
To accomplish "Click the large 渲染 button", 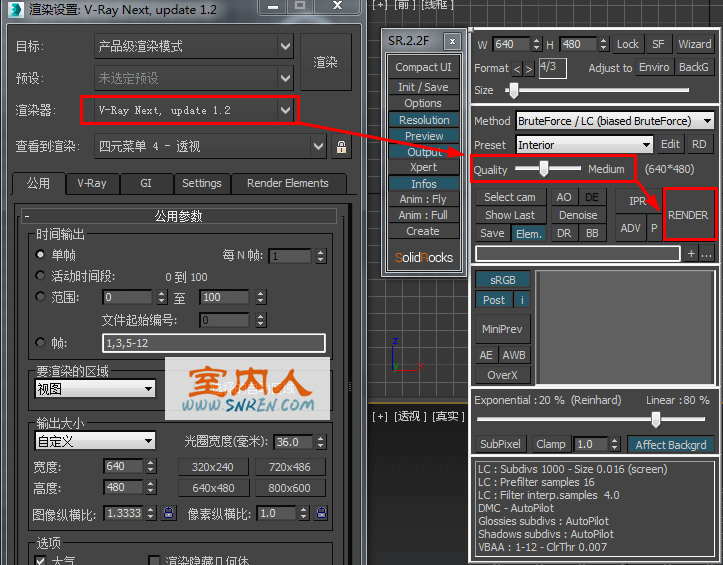I will (326, 62).
